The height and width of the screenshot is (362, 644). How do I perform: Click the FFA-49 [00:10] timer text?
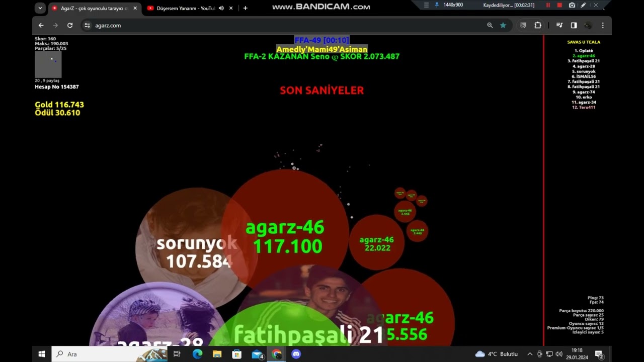pos(321,40)
